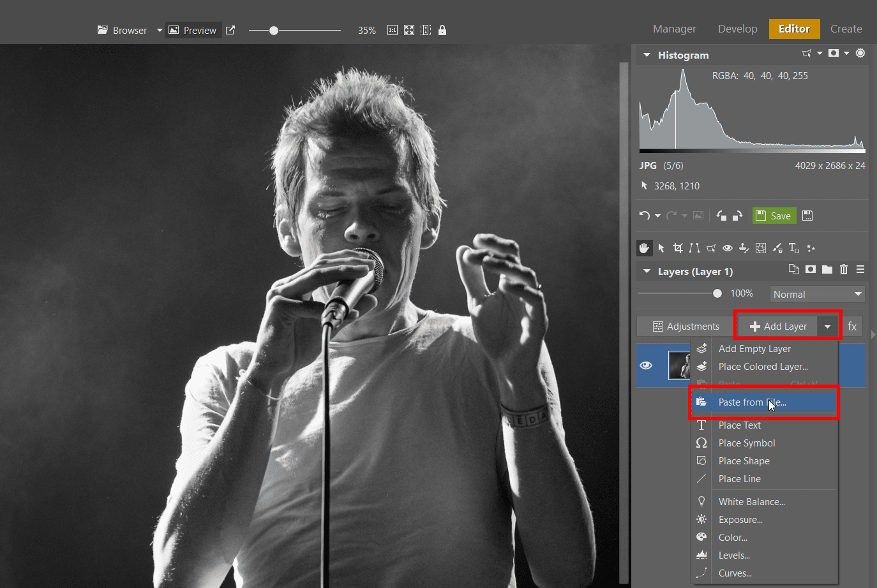Set zoom to 1:1 actual size
The height and width of the screenshot is (588, 877).
click(x=393, y=30)
